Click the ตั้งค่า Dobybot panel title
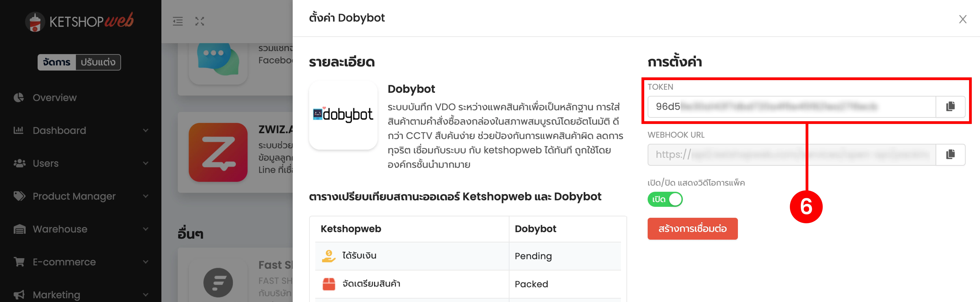This screenshot has height=302, width=980. pyautogui.click(x=347, y=17)
